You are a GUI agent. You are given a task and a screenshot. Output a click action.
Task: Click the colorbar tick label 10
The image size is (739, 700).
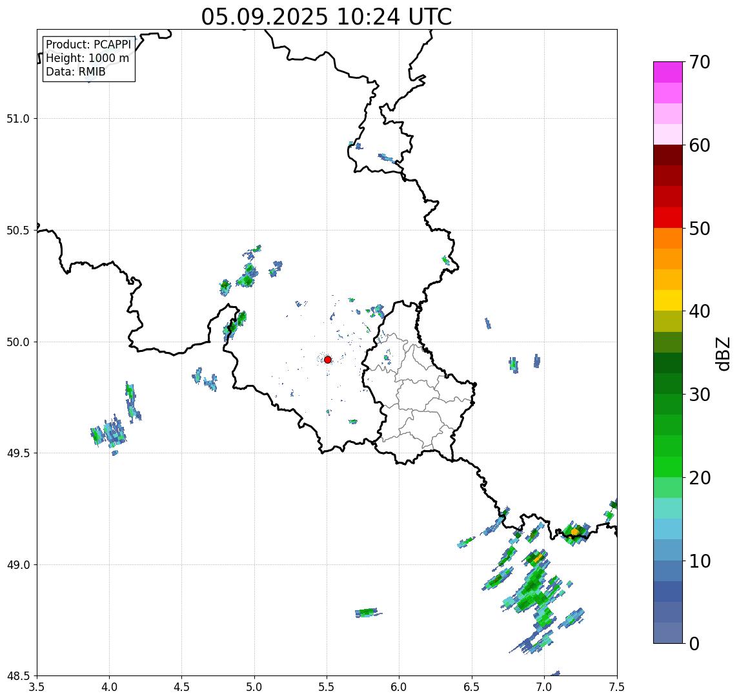700,561
